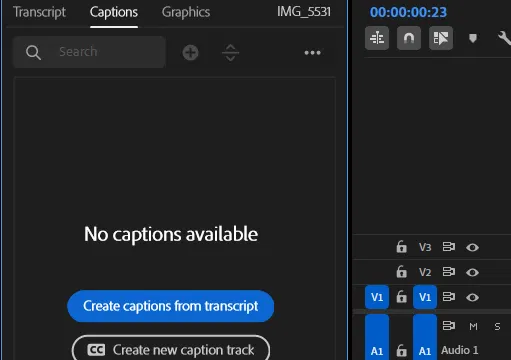The height and width of the screenshot is (360, 511).
Task: Toggle lock on track A1
Action: pyautogui.click(x=401, y=350)
